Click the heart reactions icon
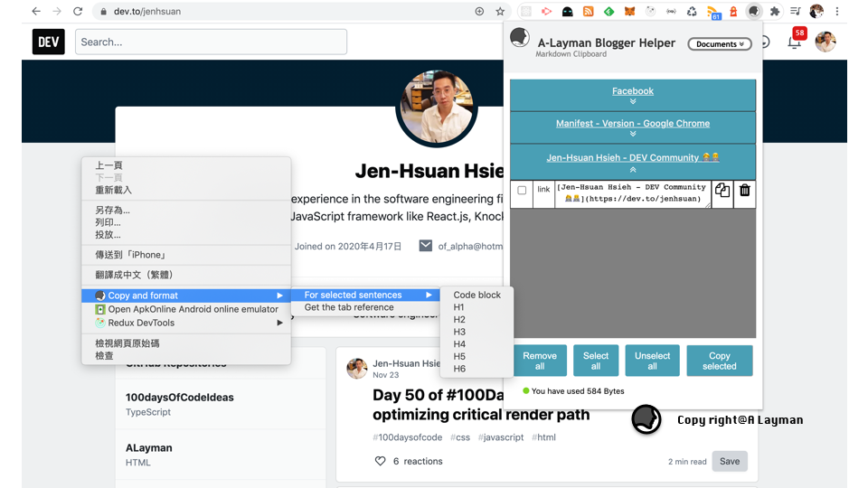The height and width of the screenshot is (488, 868). point(381,461)
